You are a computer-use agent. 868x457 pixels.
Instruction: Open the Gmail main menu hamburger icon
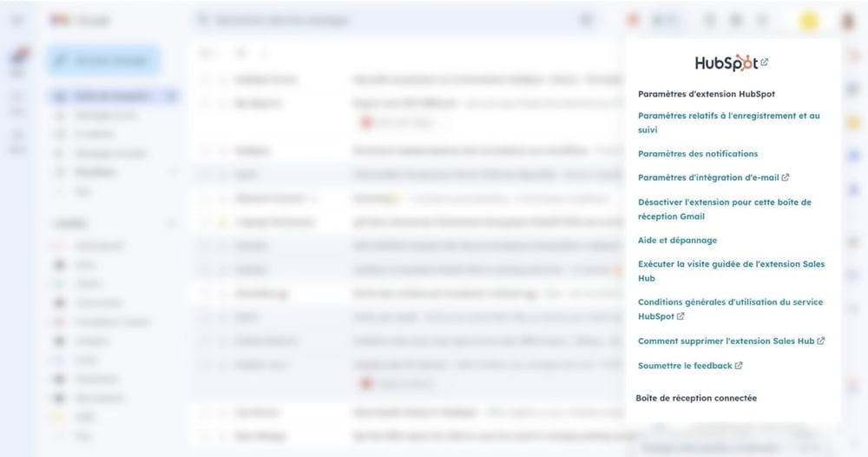17,21
